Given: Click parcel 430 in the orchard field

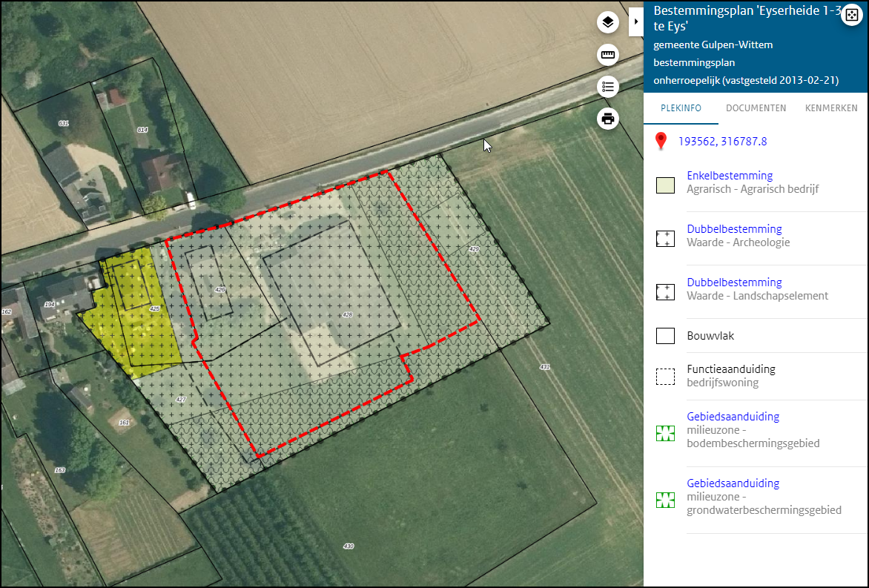Looking at the screenshot, I should 348,546.
